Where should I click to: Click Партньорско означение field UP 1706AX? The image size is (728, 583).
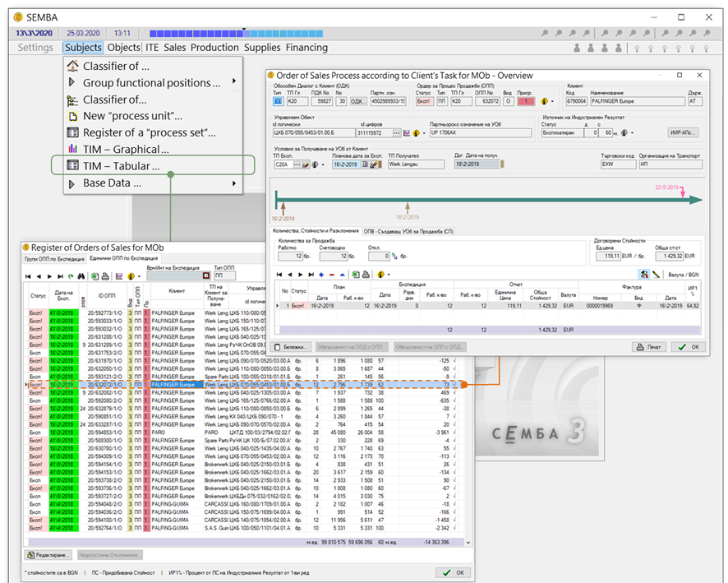pos(481,133)
